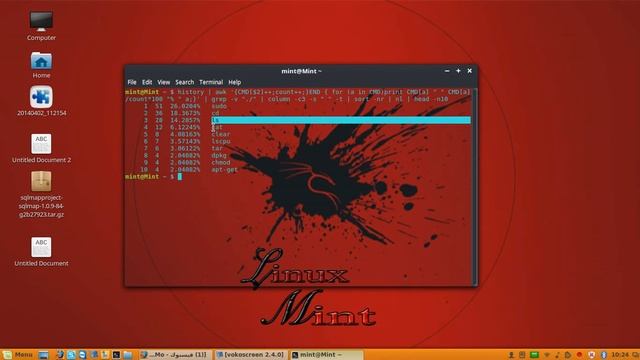The width and height of the screenshot is (640, 360).
Task: Open the terminal Search menu
Action: tap(184, 82)
